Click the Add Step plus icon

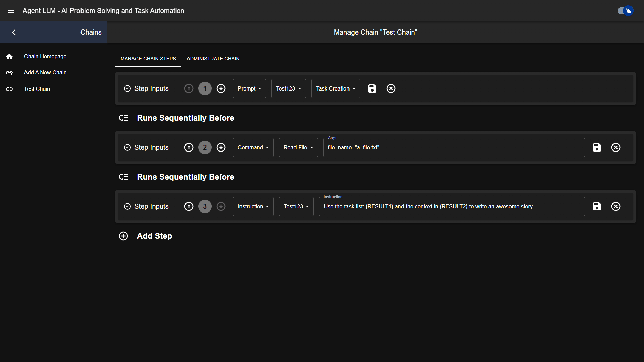point(123,236)
